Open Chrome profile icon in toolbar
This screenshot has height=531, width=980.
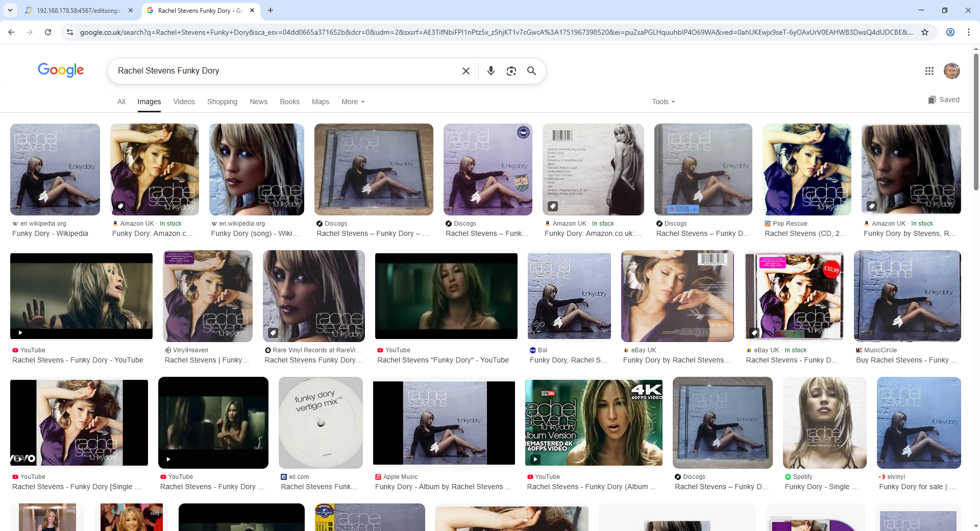tap(950, 32)
